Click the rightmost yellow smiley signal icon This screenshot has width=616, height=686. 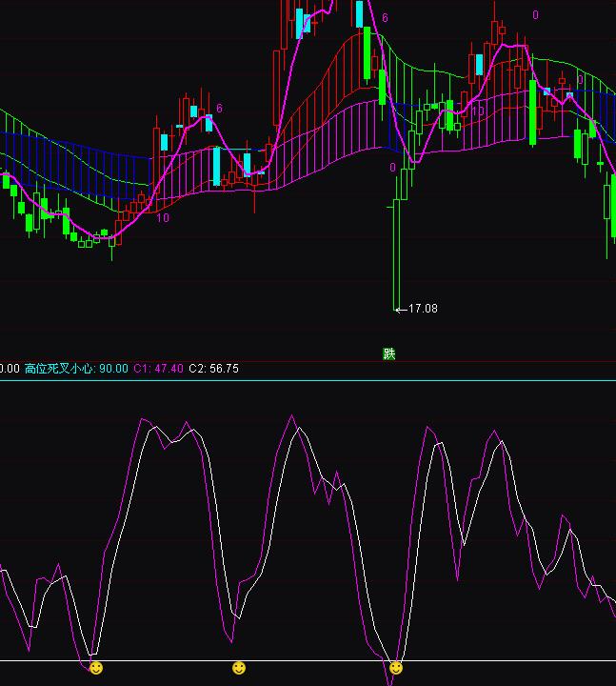[x=396, y=669]
